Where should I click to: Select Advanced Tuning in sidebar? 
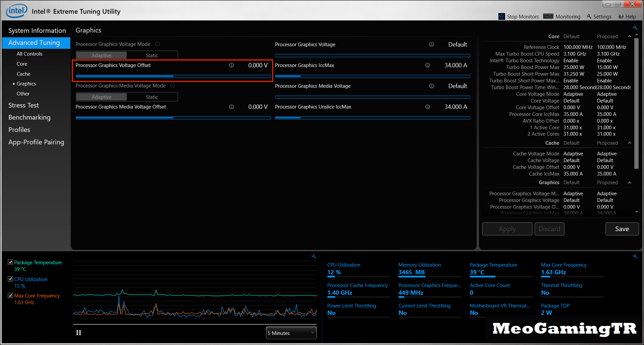[36, 43]
